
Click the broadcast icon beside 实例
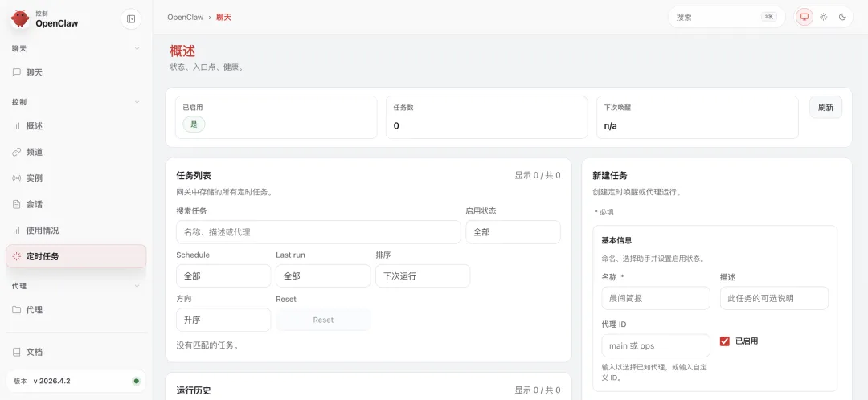17,178
